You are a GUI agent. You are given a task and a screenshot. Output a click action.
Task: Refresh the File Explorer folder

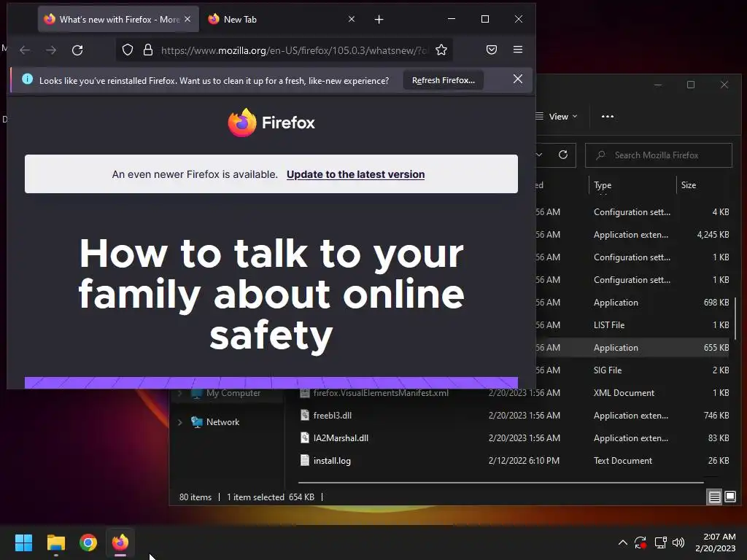pos(563,155)
